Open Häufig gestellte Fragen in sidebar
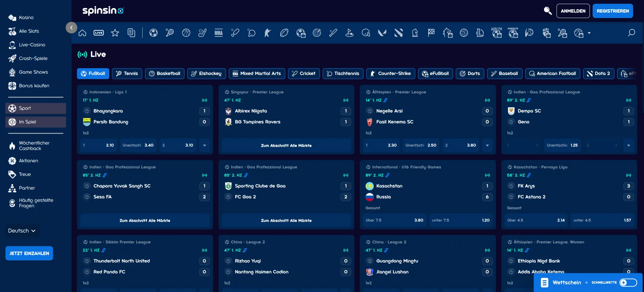 [36, 203]
